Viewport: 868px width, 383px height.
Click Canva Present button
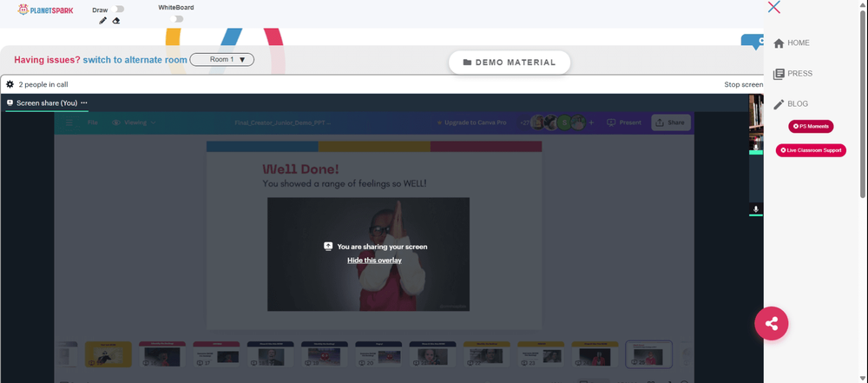click(624, 122)
